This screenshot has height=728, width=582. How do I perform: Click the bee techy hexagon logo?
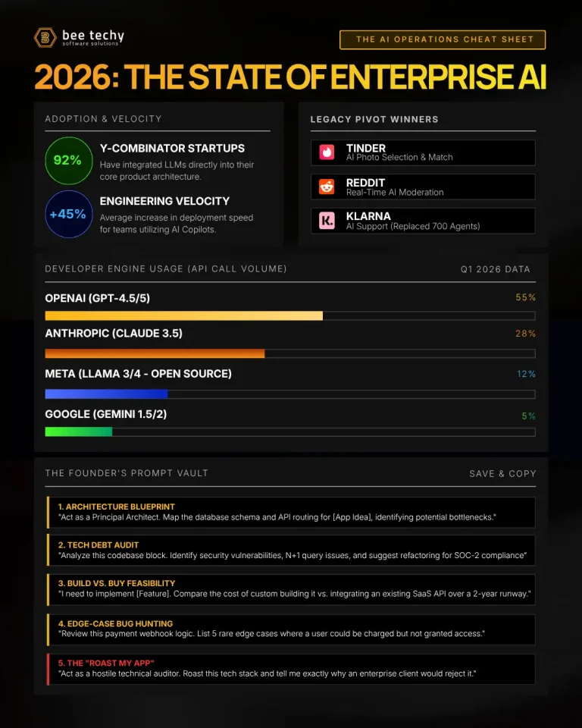click(x=45, y=38)
